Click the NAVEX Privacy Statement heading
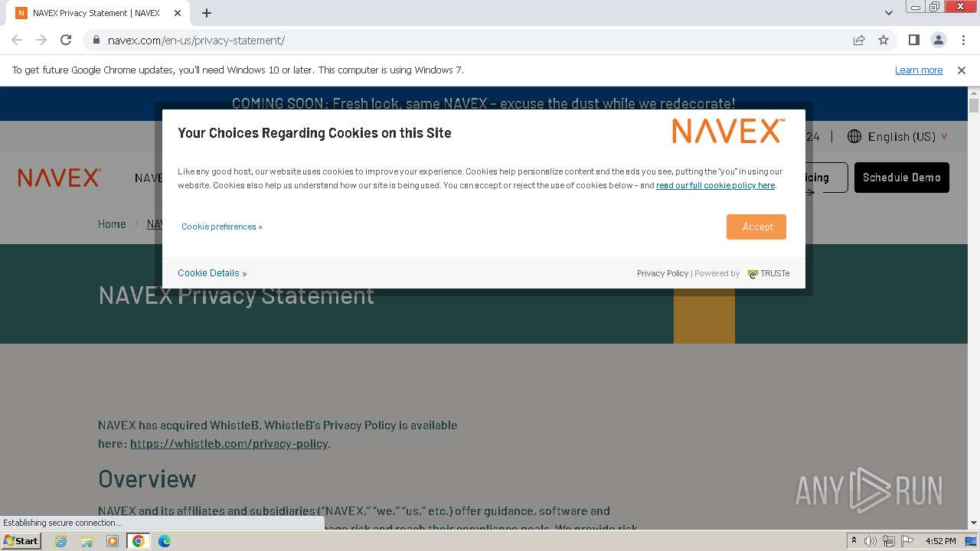 point(236,295)
